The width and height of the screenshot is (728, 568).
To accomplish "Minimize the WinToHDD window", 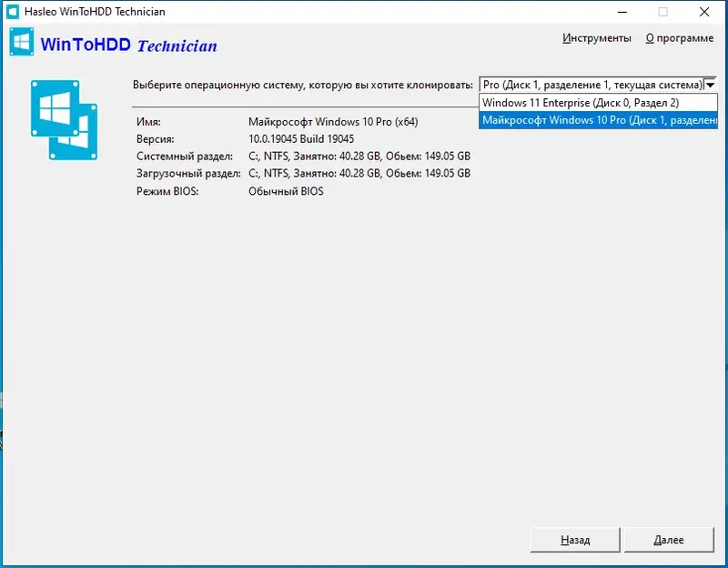I will click(622, 12).
